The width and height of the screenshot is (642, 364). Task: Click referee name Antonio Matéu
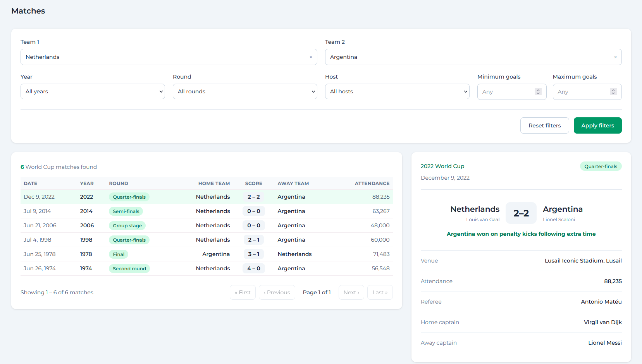tap(601, 302)
